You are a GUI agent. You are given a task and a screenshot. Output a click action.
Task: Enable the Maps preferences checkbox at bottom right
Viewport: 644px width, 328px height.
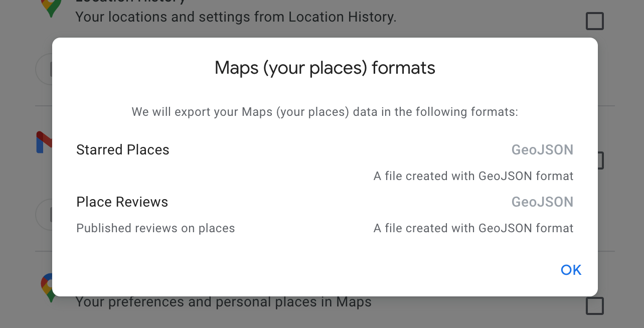pos(595,306)
